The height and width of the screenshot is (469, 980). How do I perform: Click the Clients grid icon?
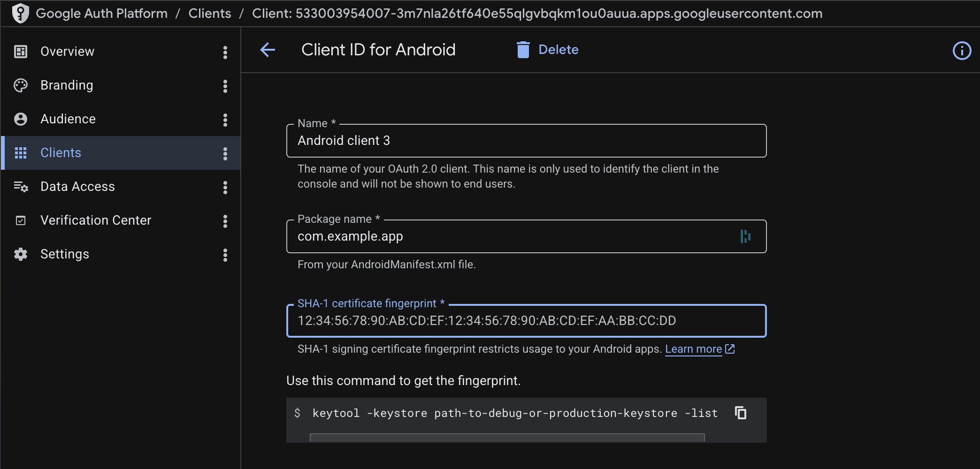pos(21,153)
